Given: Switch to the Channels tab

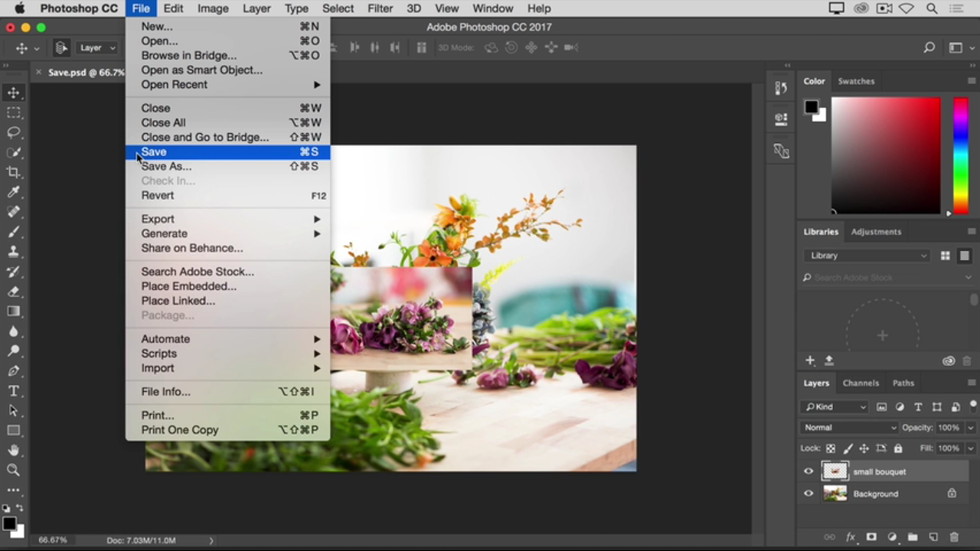Looking at the screenshot, I should [x=861, y=383].
